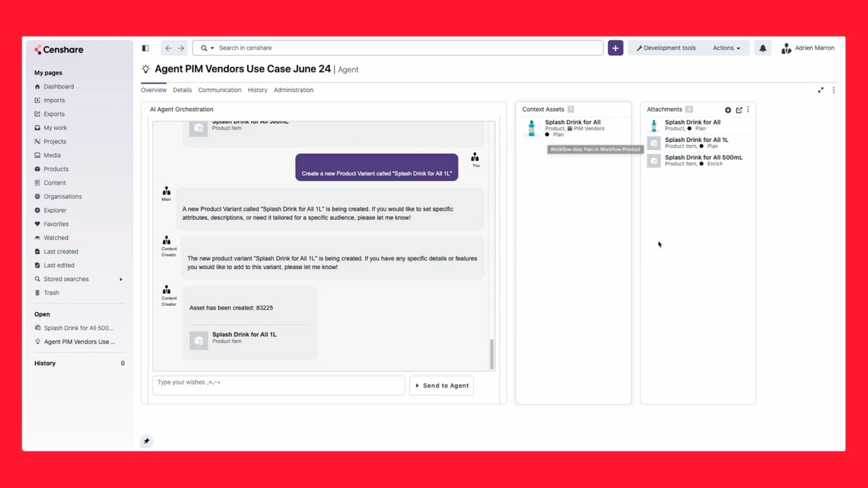Switch to the Communication tab
Viewport: 868px width, 488px height.
tap(219, 90)
